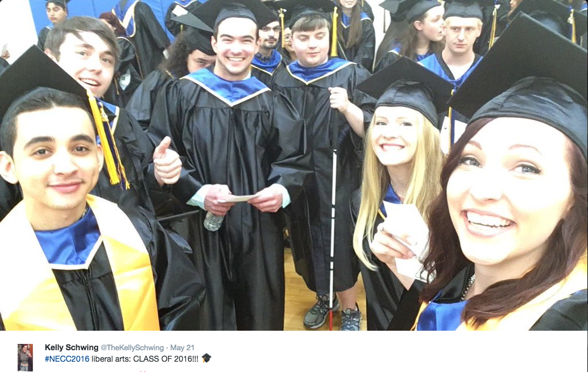
Task: Open the #NECC2016 hashtag link
Action: click(67, 359)
